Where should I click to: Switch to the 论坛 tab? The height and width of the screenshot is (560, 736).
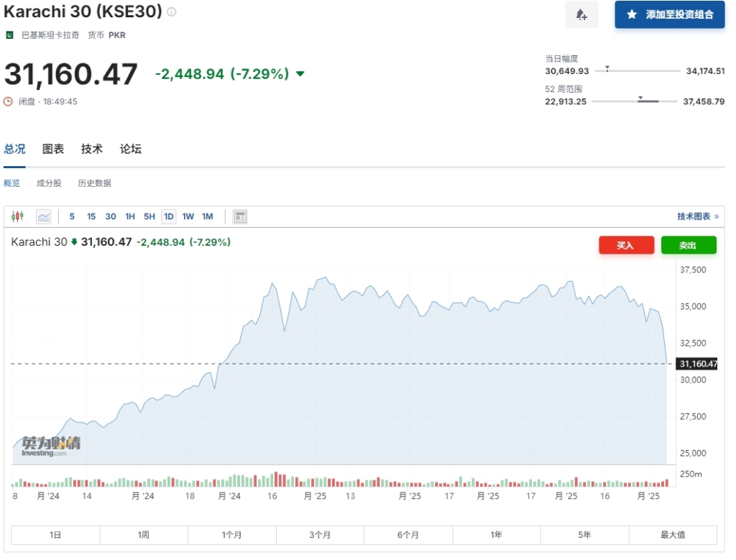coord(131,149)
